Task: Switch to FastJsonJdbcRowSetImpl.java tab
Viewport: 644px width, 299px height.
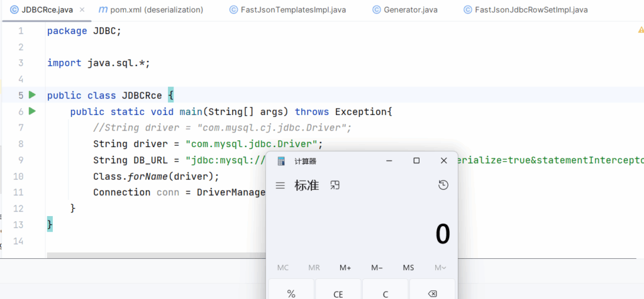Action: pos(525,10)
